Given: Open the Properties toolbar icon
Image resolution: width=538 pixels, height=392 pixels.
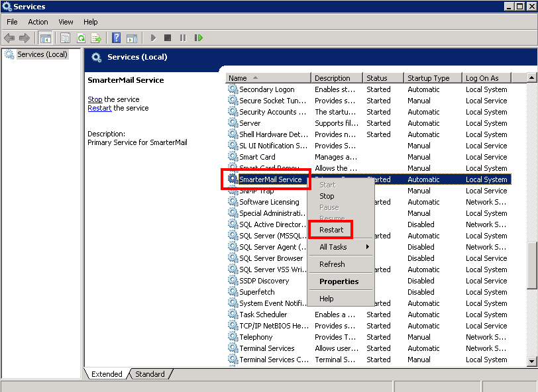Looking at the screenshot, I should 65,38.
